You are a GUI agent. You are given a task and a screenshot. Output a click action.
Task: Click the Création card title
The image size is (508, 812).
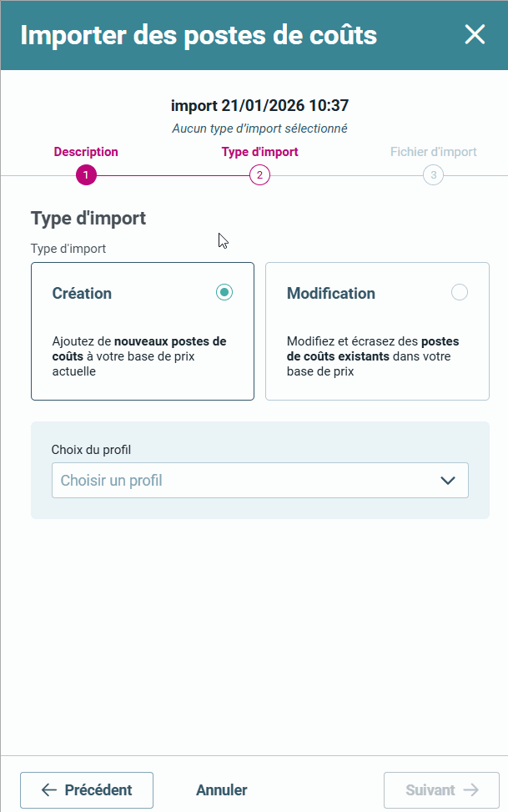click(x=82, y=294)
